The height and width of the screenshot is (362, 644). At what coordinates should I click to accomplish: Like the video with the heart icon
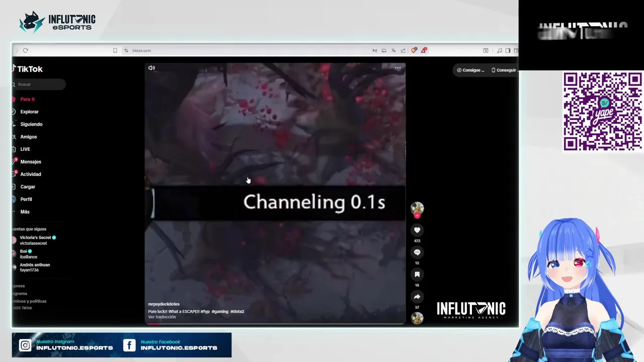coord(417,230)
